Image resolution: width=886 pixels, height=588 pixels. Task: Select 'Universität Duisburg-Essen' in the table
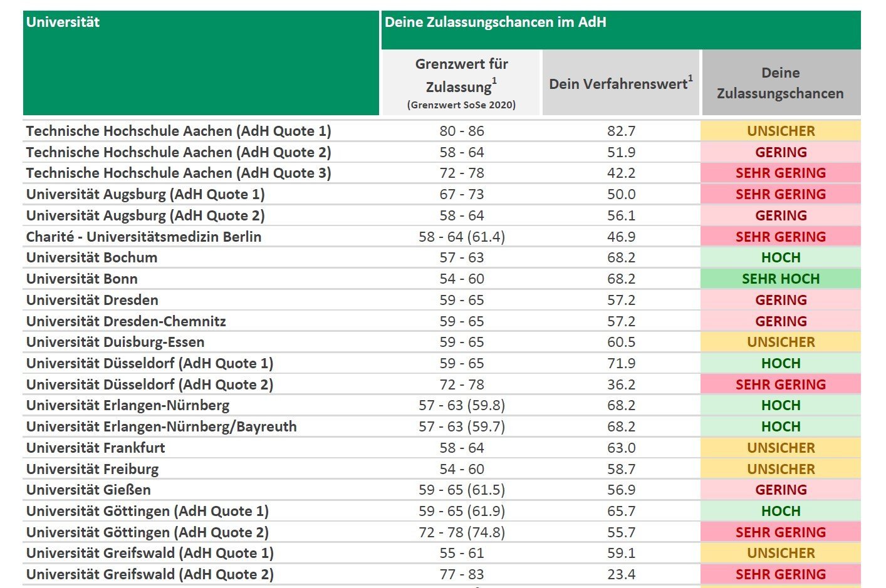tap(115, 342)
